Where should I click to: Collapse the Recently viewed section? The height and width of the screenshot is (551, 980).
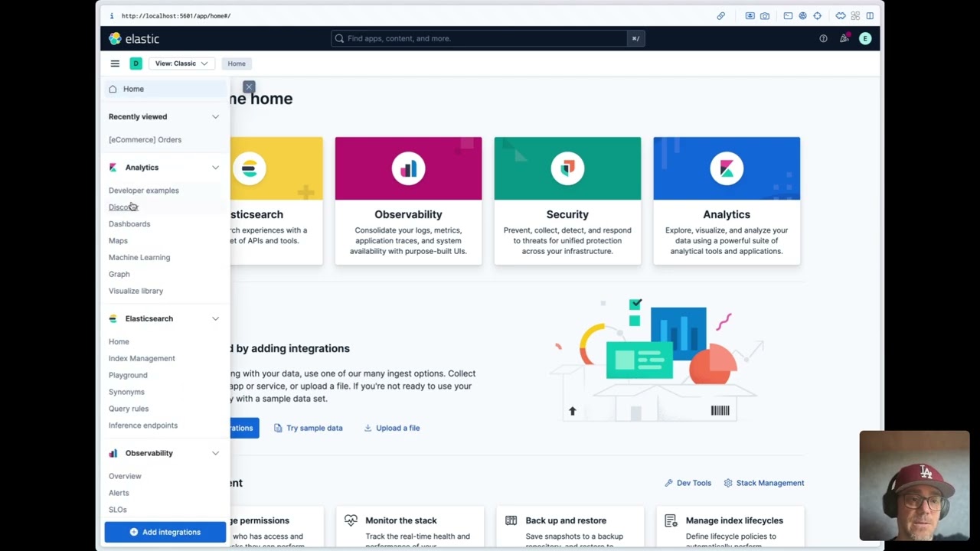point(215,116)
